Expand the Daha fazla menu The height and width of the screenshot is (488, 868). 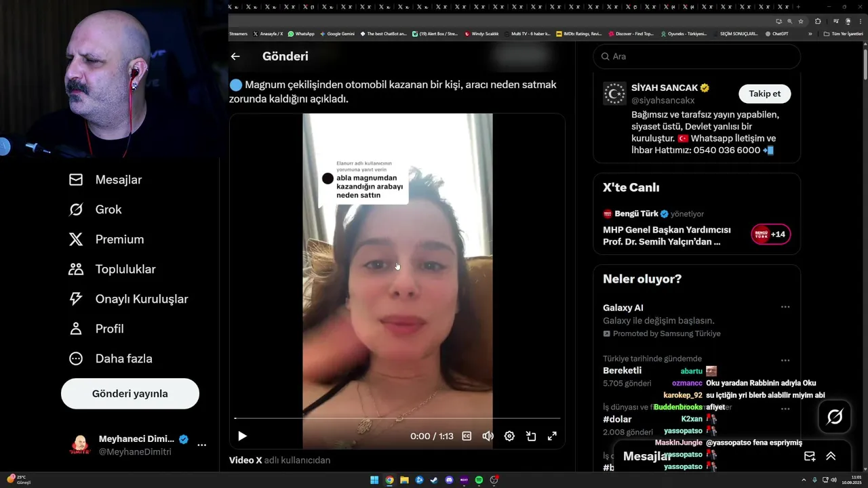111,359
